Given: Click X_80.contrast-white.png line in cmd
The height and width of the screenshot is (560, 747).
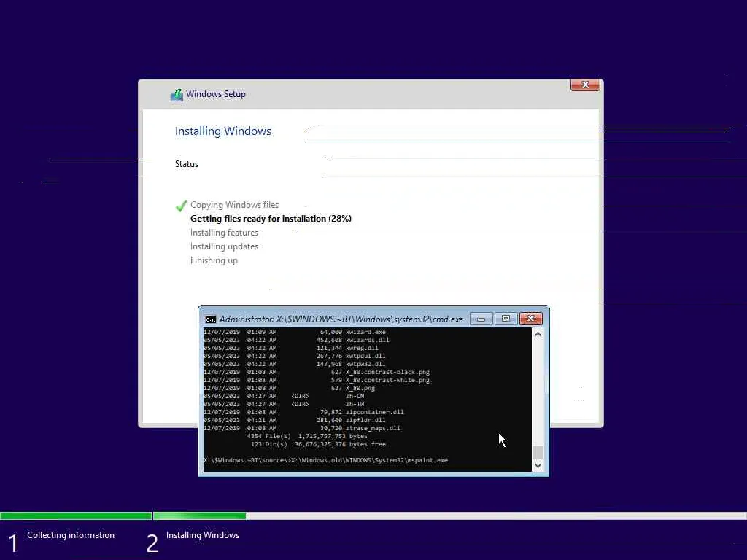Looking at the screenshot, I should (x=317, y=380).
